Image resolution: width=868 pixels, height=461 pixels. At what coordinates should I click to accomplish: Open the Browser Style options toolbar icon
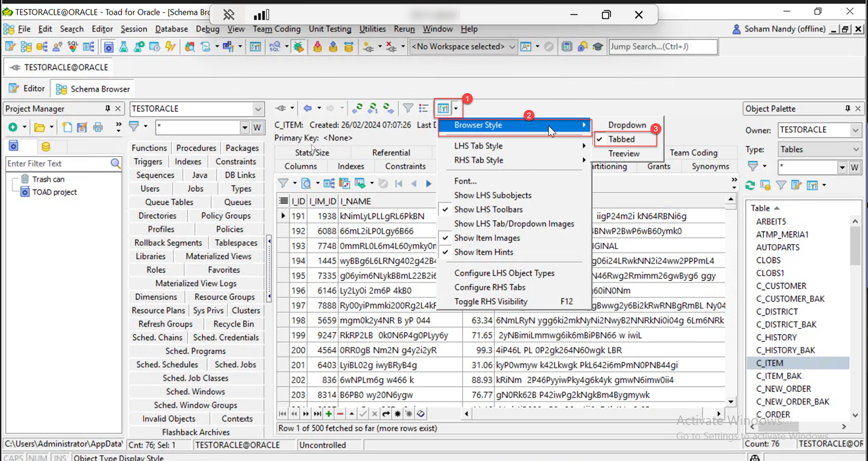[x=443, y=109]
